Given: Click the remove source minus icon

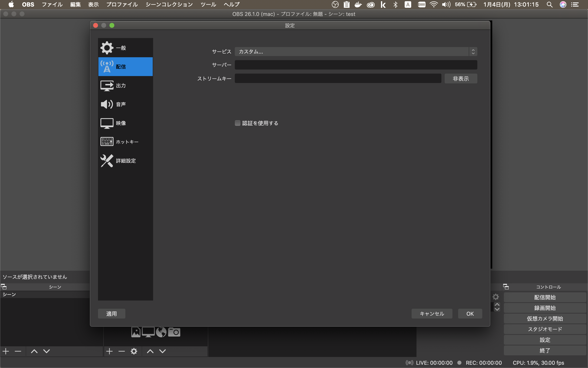Looking at the screenshot, I should point(122,351).
